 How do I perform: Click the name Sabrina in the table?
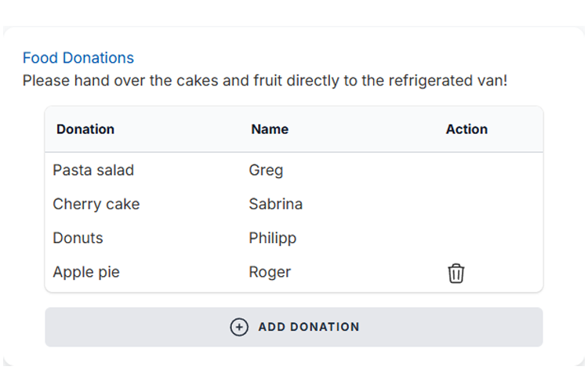(275, 204)
